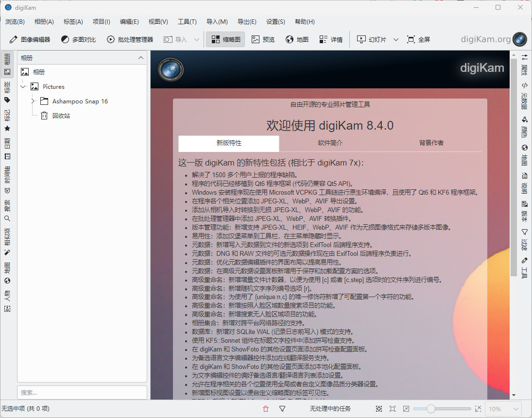532x418 pixels.
Task: Open the 属性 properties right sidebar tab
Action: tap(525, 65)
